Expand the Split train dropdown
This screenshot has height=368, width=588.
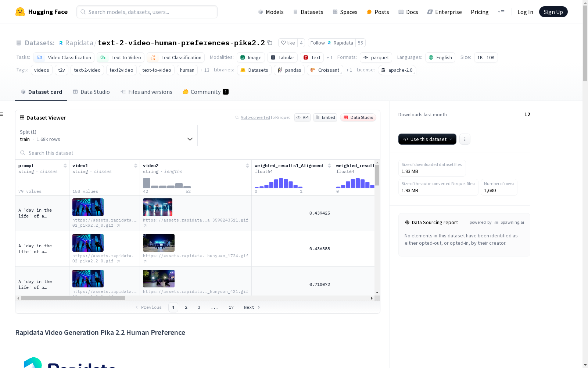(107, 135)
